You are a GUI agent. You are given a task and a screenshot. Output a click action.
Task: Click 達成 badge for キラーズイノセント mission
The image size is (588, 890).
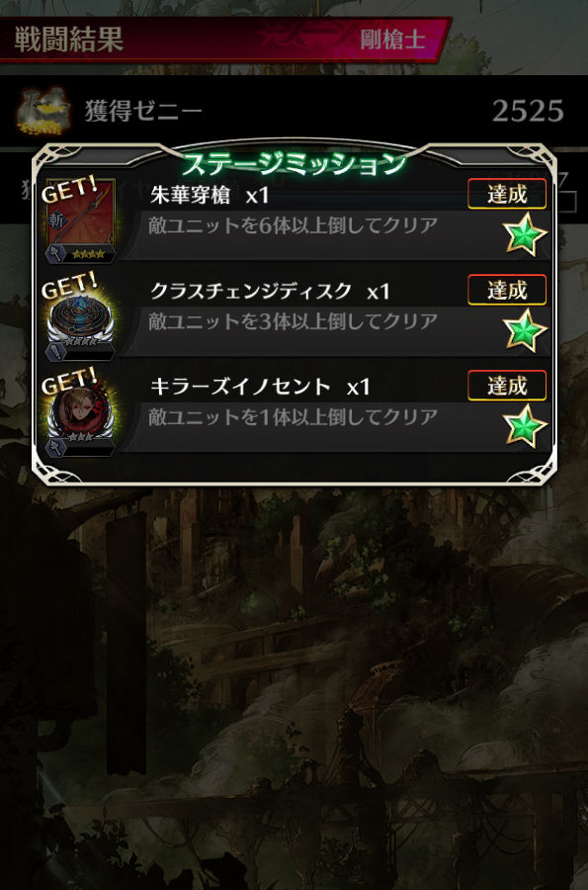click(507, 386)
